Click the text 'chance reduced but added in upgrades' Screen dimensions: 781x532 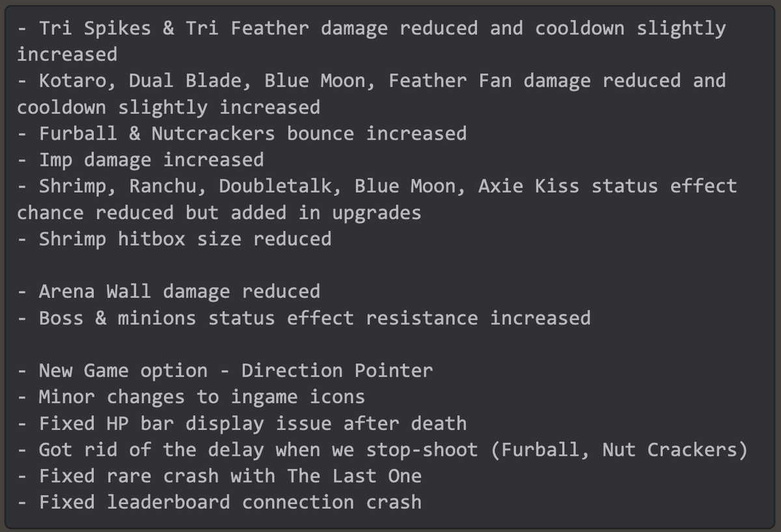pyautogui.click(x=219, y=213)
